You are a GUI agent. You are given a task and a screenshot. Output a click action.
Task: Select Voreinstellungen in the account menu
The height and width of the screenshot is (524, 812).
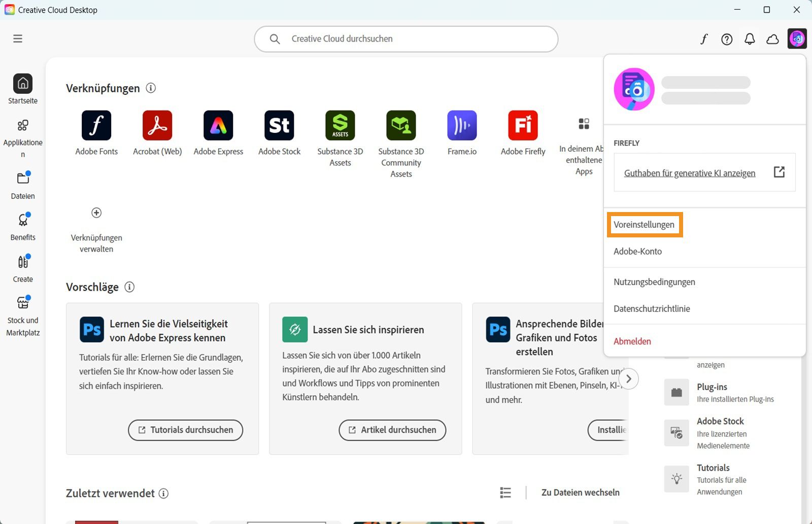tap(644, 225)
